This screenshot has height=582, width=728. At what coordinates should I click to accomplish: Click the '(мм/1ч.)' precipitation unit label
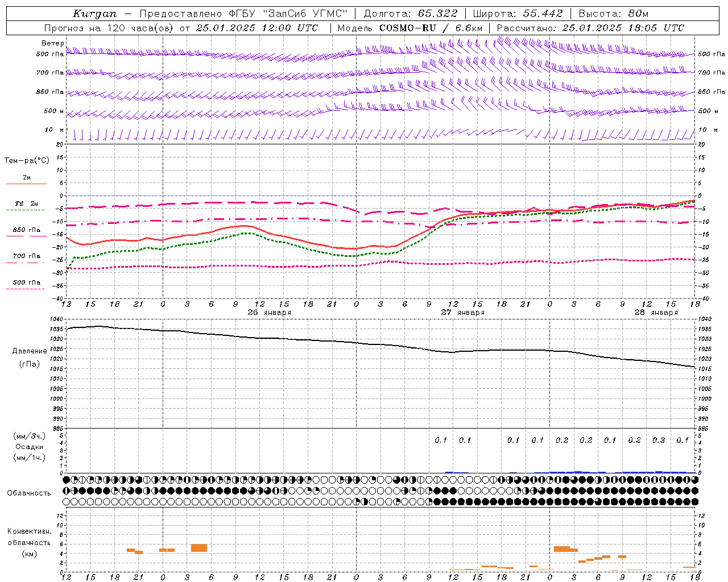tap(29, 458)
